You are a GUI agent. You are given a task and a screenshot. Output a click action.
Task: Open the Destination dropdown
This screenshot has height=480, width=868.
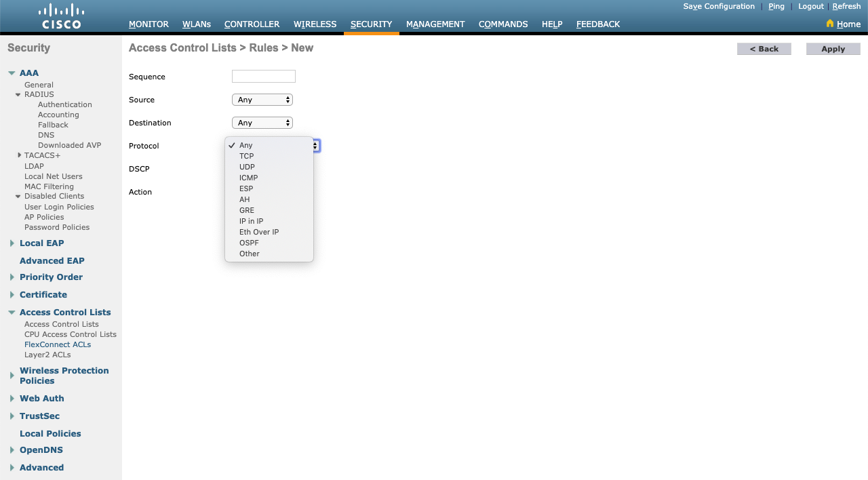(x=262, y=122)
